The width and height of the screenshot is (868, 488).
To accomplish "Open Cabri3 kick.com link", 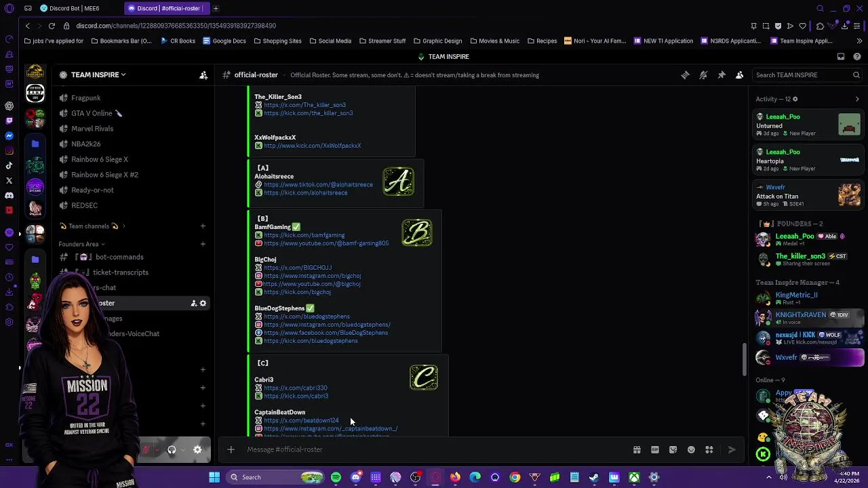I will coord(296,396).
